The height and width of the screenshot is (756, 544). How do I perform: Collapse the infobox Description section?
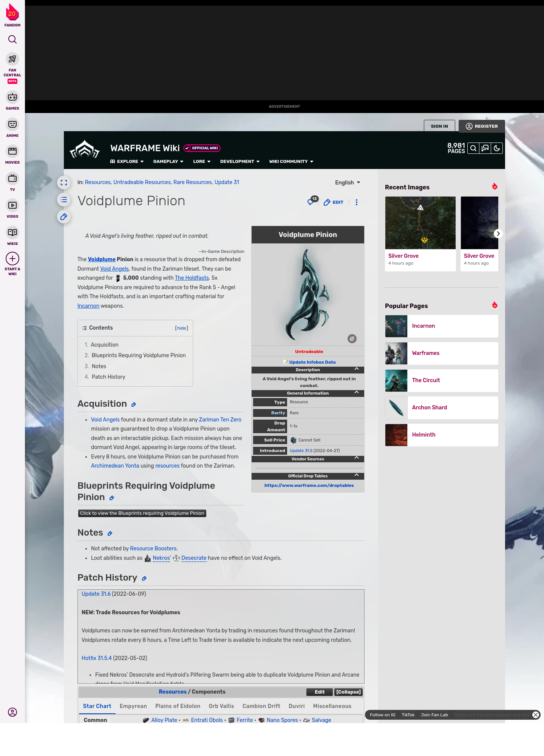pyautogui.click(x=357, y=369)
